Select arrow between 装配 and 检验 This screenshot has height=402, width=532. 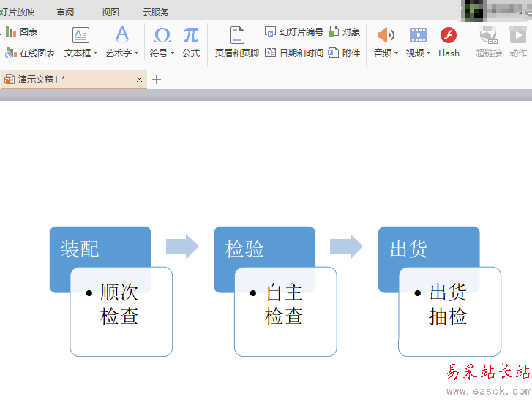coord(182,247)
